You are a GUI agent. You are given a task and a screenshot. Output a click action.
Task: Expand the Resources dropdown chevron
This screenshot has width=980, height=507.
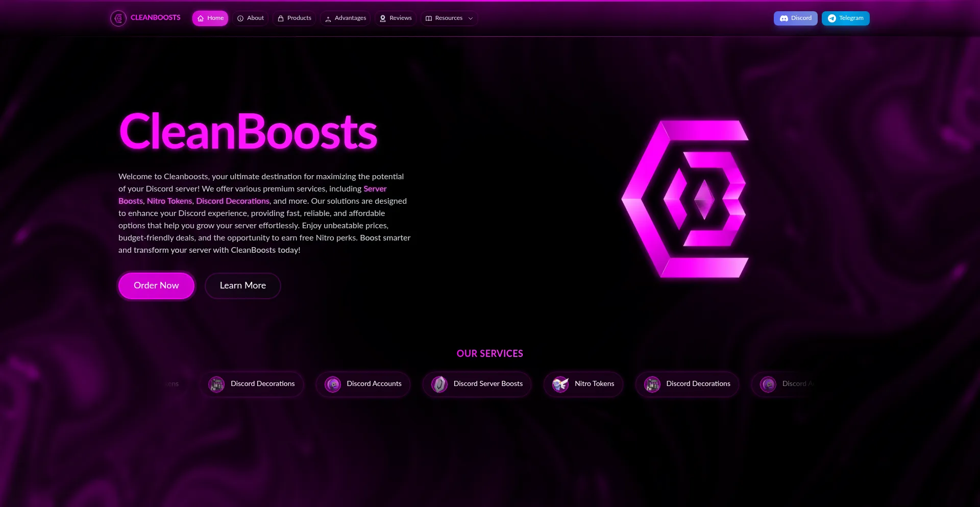point(471,18)
